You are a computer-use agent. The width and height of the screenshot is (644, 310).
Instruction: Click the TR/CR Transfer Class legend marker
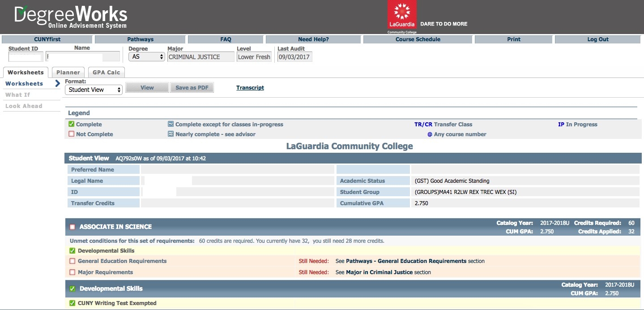tap(423, 125)
